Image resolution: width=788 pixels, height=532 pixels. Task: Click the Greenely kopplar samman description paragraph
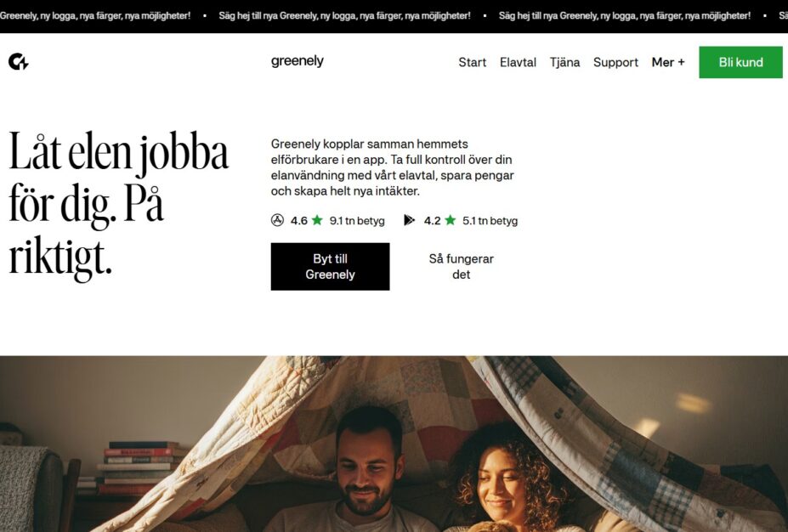[393, 167]
